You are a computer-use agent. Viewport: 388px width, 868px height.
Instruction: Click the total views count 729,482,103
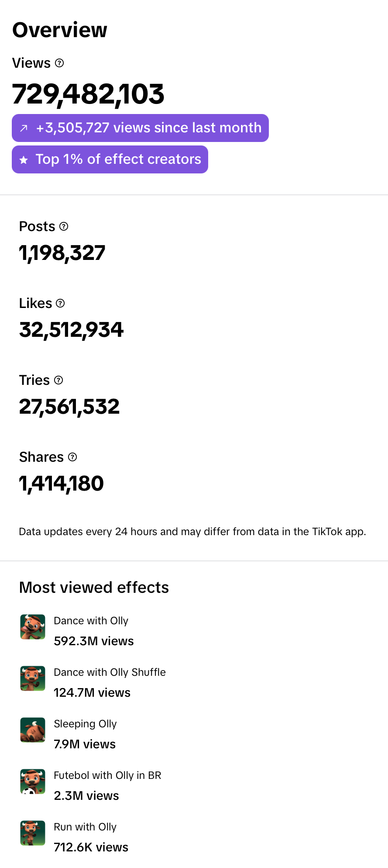(88, 94)
